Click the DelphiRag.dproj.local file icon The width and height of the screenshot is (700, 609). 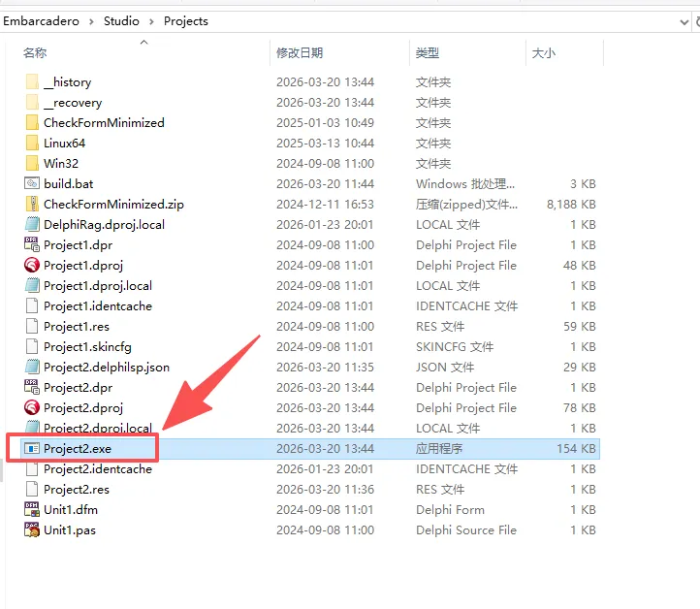32,225
